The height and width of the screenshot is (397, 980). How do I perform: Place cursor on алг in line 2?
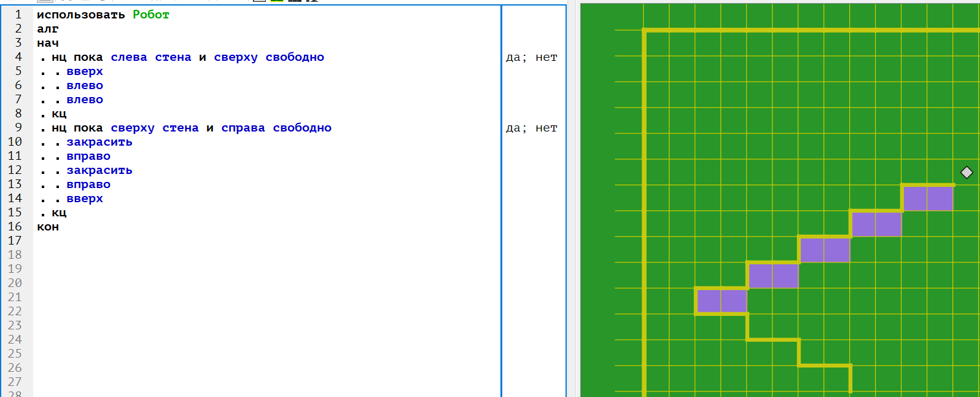point(48,29)
